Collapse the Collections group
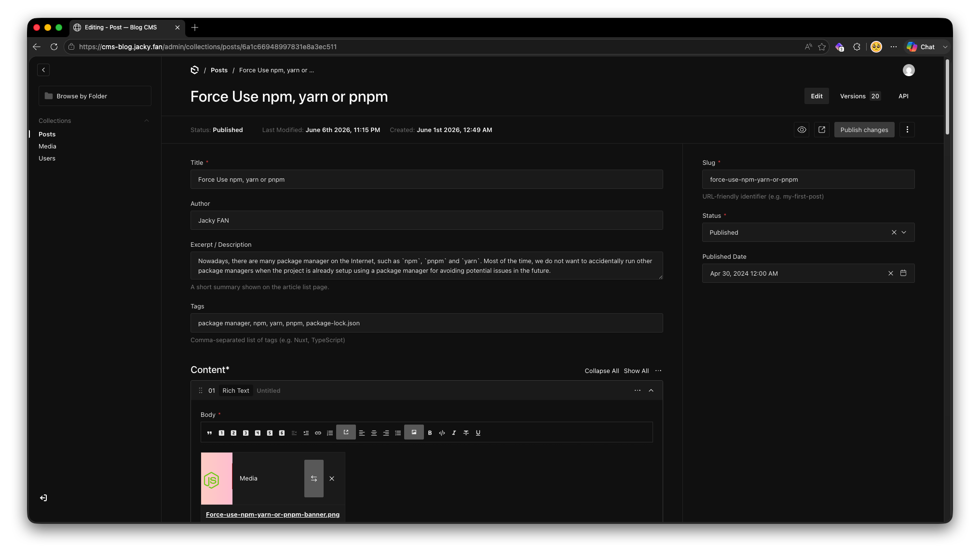 (147, 120)
